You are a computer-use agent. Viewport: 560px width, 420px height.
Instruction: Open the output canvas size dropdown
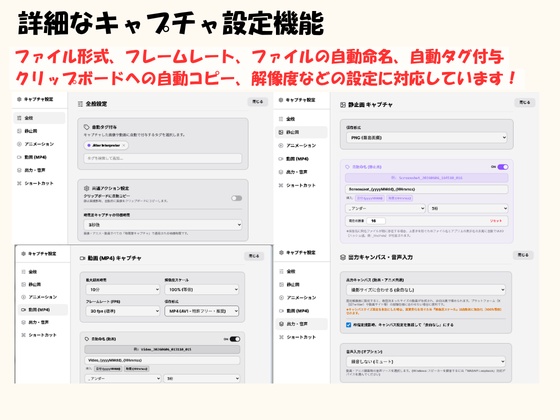[x=426, y=290]
